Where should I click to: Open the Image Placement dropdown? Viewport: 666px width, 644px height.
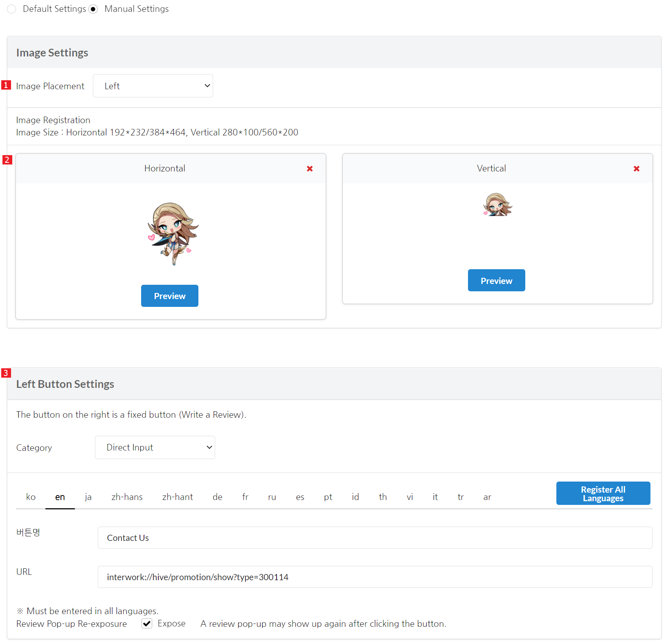point(153,86)
